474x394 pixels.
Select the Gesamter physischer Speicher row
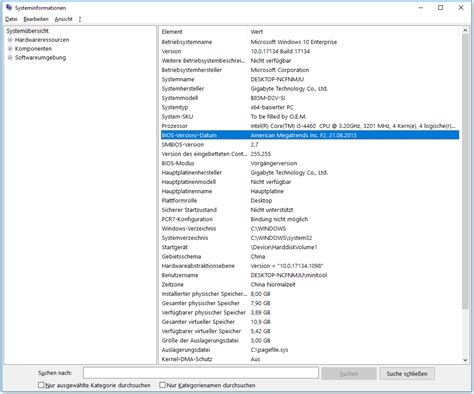coord(310,303)
